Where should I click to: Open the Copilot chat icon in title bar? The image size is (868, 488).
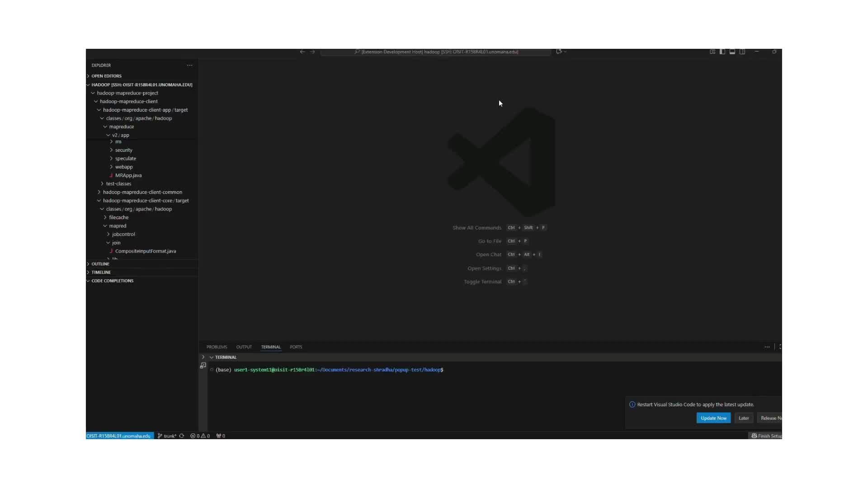(x=559, y=52)
